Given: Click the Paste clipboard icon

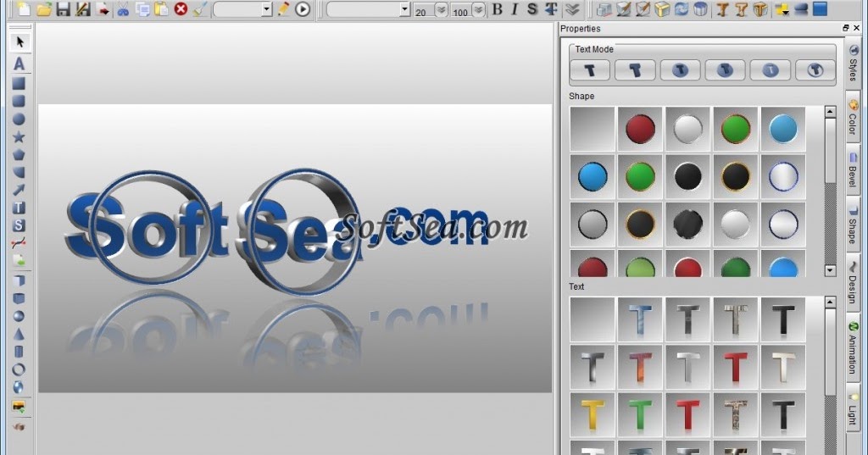Looking at the screenshot, I should (161, 8).
